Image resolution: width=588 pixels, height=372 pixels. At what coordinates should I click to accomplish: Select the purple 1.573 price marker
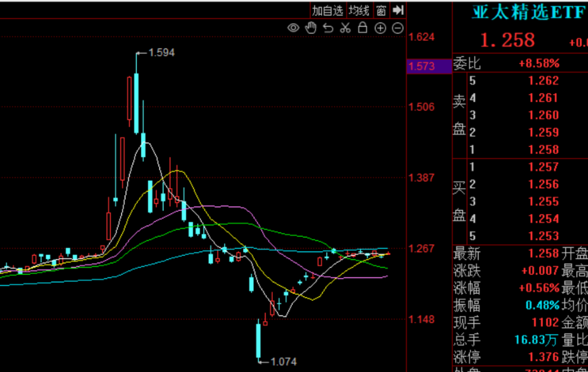(422, 66)
